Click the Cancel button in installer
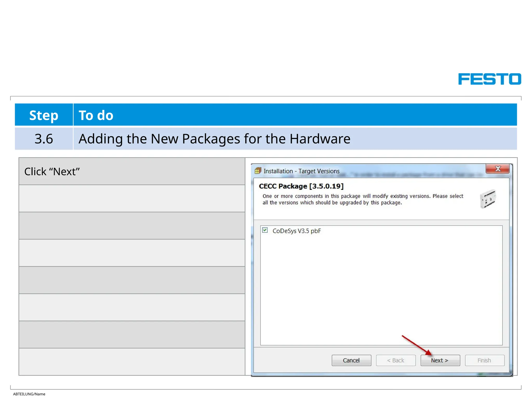 (x=351, y=360)
